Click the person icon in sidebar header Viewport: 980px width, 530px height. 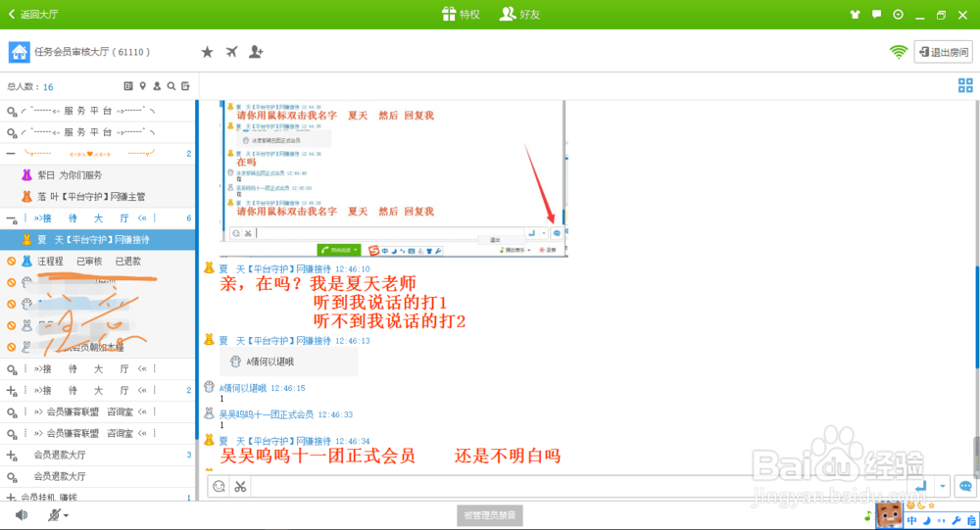pos(157,86)
